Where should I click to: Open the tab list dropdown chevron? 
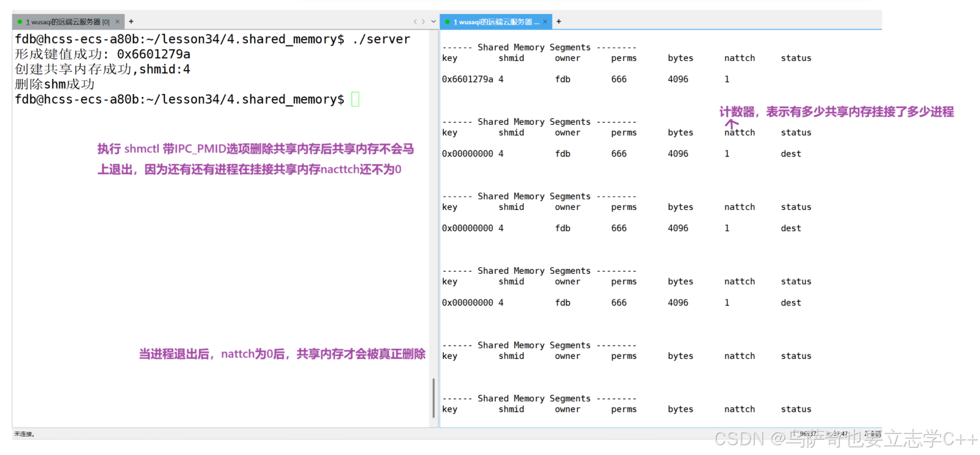point(433,22)
